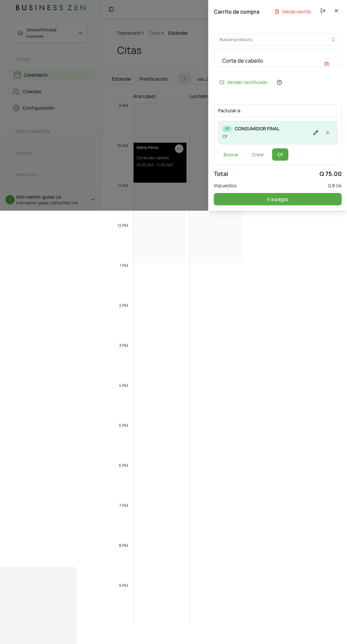Expand the user account menu chevron
This screenshot has width=347, height=644.
click(x=93, y=200)
